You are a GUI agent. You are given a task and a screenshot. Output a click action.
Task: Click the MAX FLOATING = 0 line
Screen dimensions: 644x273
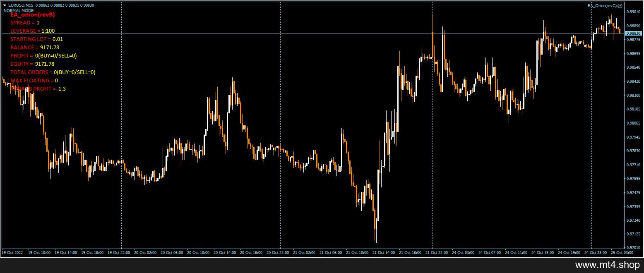click(34, 81)
